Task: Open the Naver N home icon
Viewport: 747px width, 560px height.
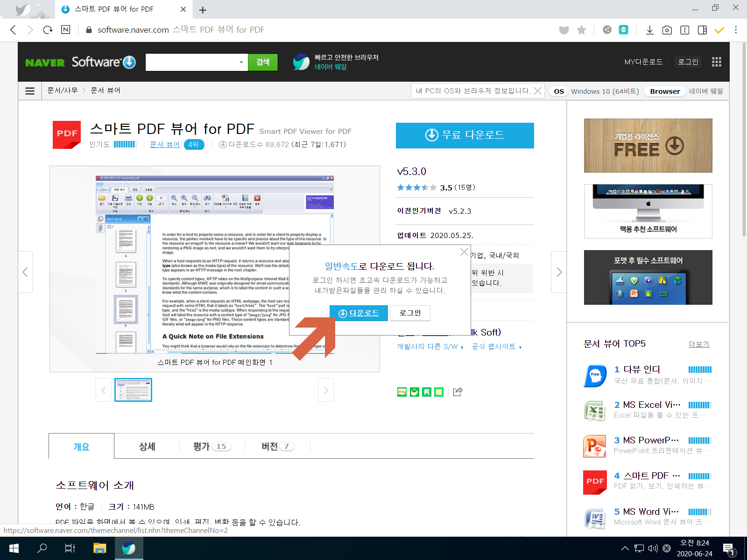Action: tap(66, 30)
